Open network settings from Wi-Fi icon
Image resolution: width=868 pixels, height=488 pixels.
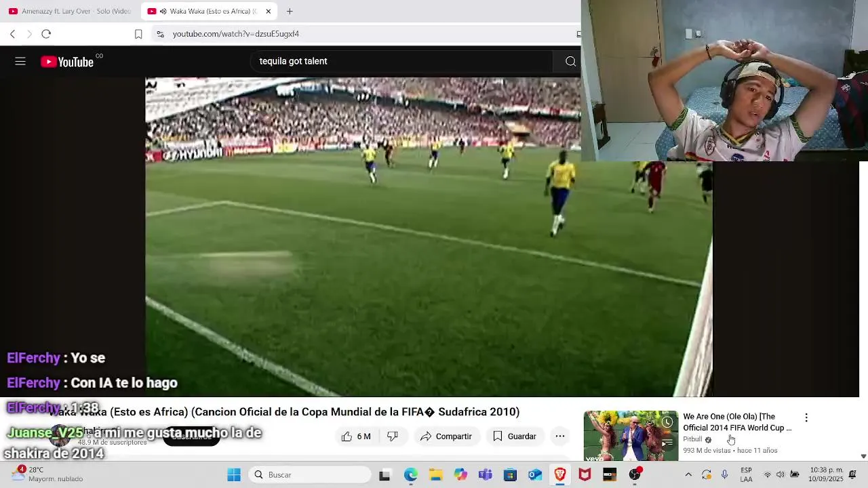(x=767, y=475)
